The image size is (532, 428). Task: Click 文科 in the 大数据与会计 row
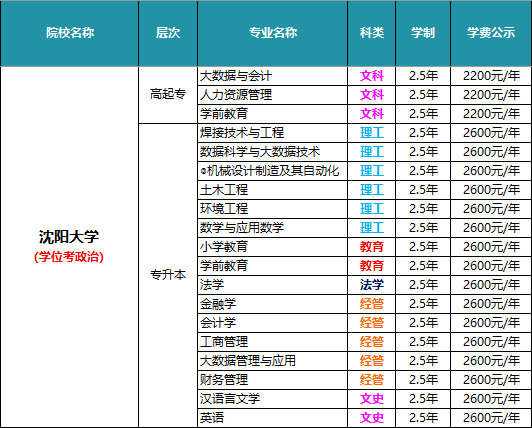click(372, 76)
